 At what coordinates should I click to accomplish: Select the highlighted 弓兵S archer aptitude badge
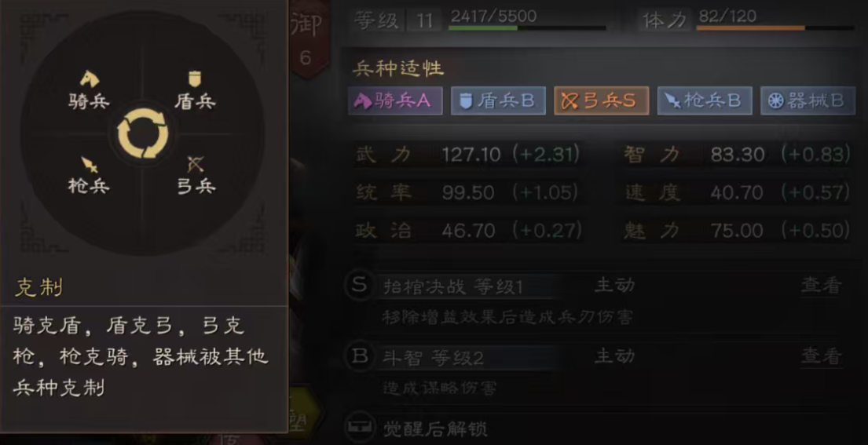pos(601,100)
